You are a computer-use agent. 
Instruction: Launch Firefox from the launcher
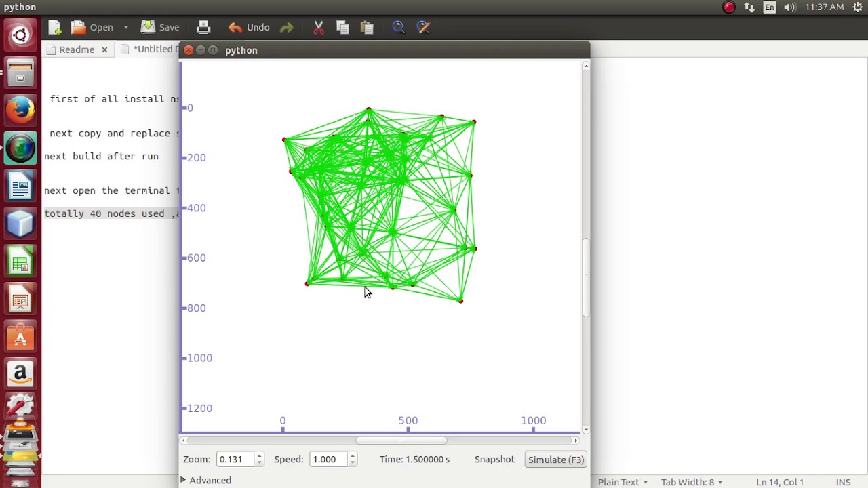tap(20, 110)
